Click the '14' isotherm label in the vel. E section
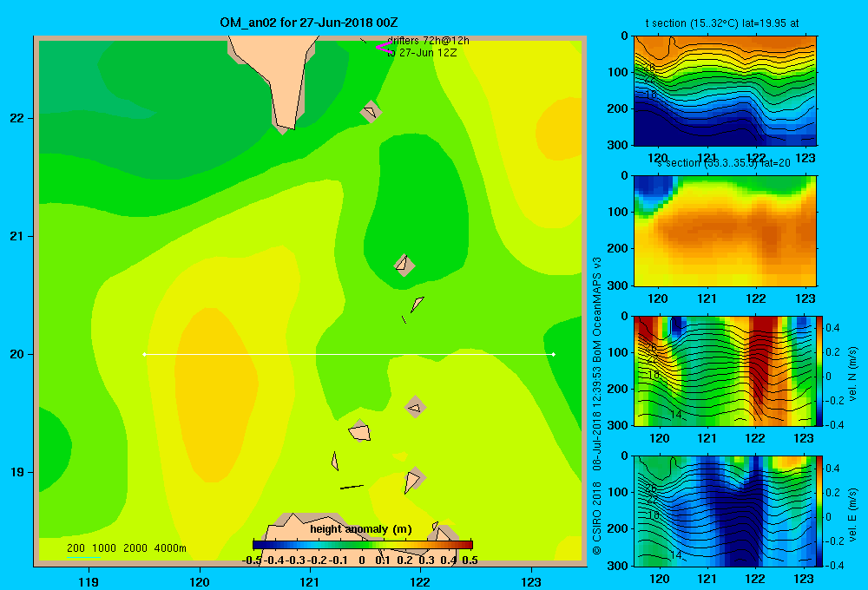Viewport: 868px width, 590px height. click(x=675, y=554)
